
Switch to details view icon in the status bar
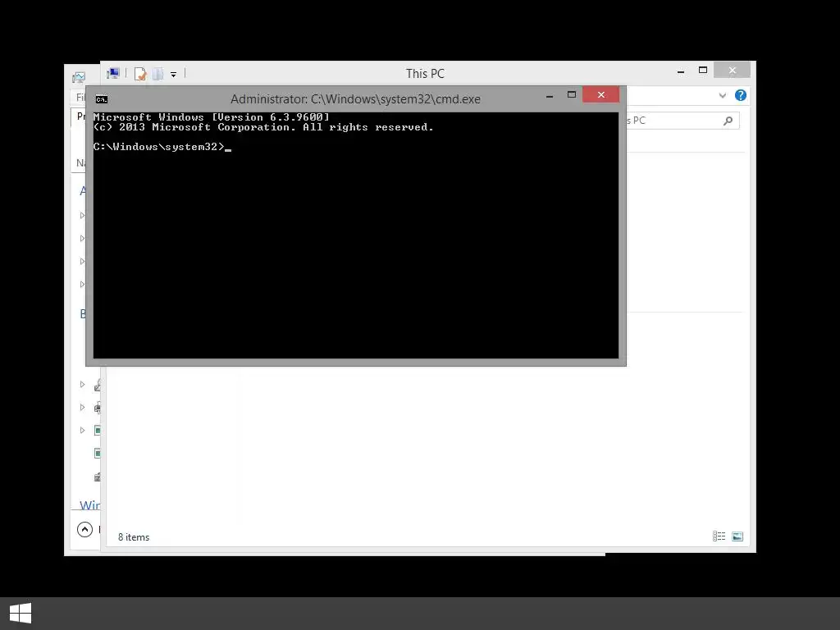[719, 536]
